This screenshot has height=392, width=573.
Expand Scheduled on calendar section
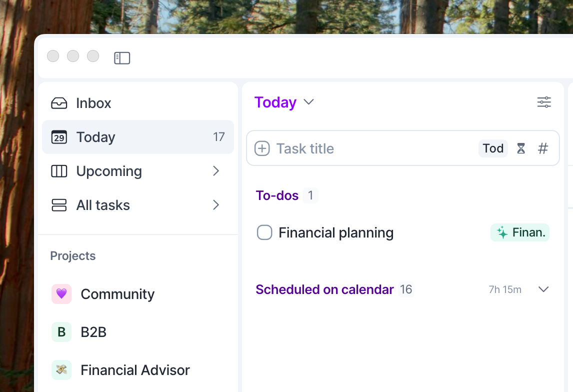coord(543,289)
